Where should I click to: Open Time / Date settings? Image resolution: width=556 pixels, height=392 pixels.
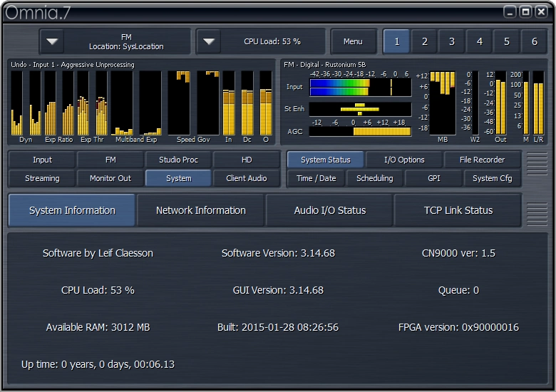316,178
